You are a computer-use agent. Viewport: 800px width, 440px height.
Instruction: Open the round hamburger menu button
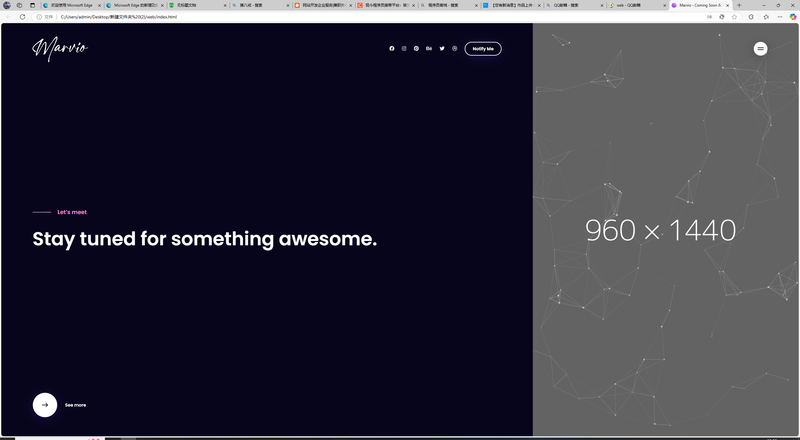point(760,48)
